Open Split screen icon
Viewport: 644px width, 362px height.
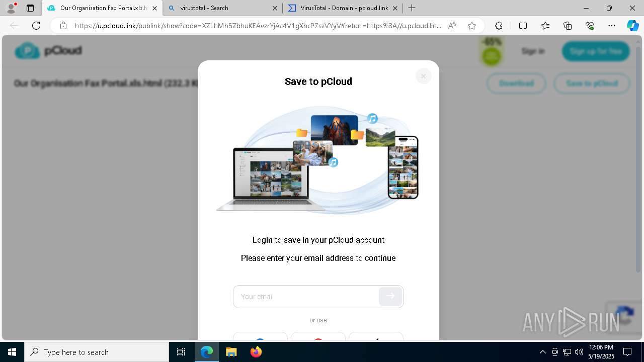(523, 26)
